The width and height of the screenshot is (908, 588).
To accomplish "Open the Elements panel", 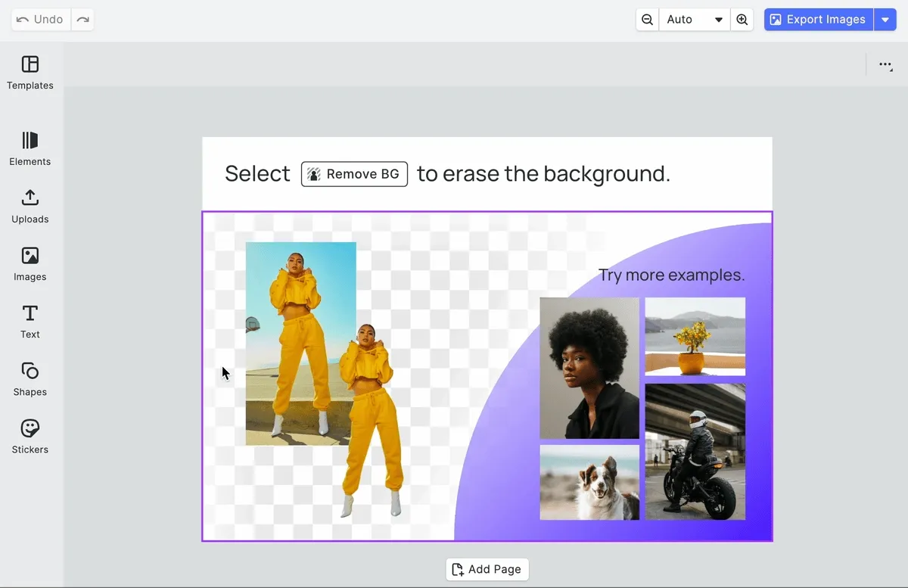I will point(30,149).
